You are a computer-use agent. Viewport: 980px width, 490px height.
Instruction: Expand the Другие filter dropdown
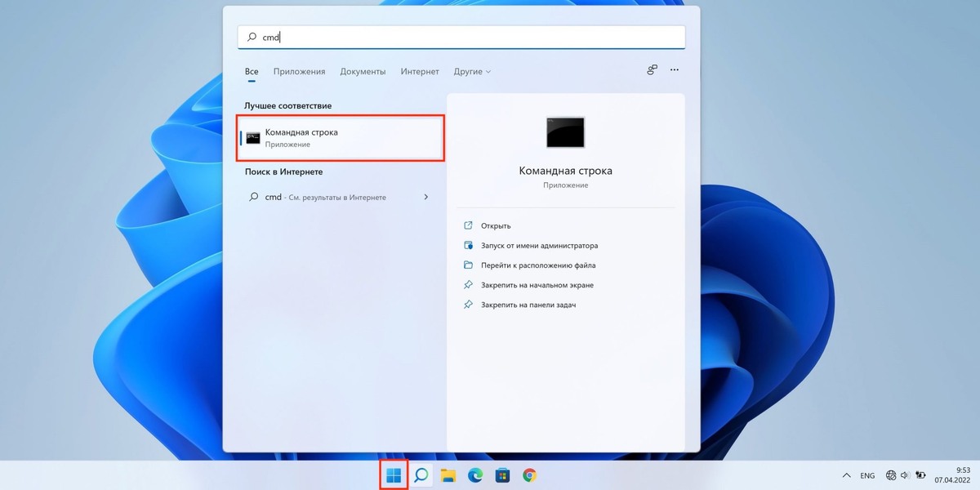[472, 72]
